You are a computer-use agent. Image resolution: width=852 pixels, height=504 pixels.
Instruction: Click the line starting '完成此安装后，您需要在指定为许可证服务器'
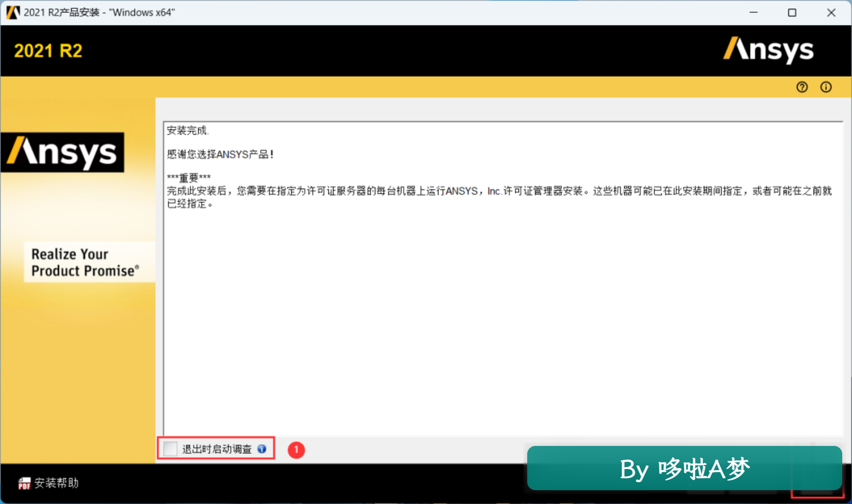point(499,191)
